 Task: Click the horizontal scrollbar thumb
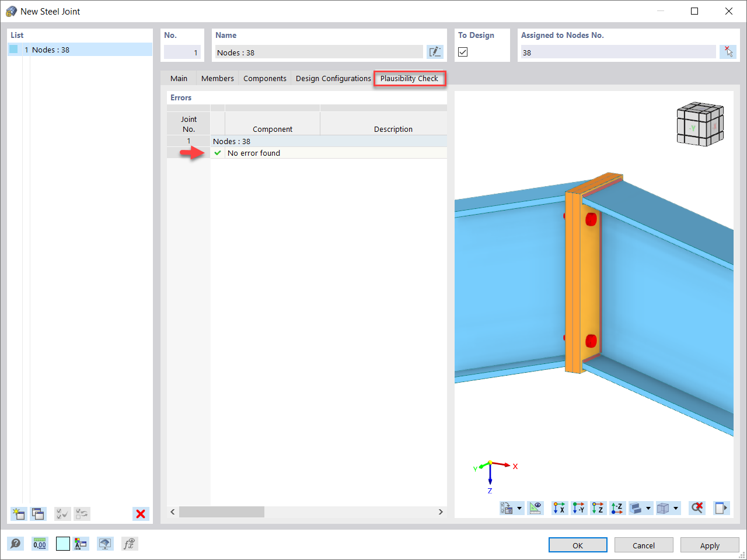pyautogui.click(x=222, y=512)
